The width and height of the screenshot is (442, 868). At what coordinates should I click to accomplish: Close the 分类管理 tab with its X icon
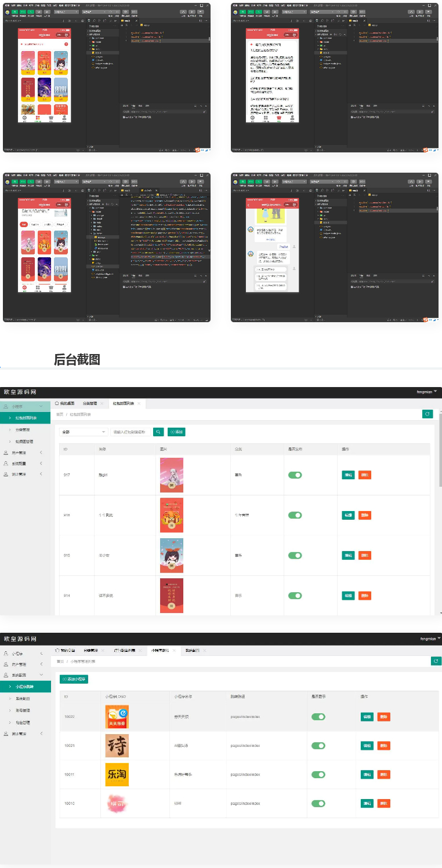coord(102,403)
